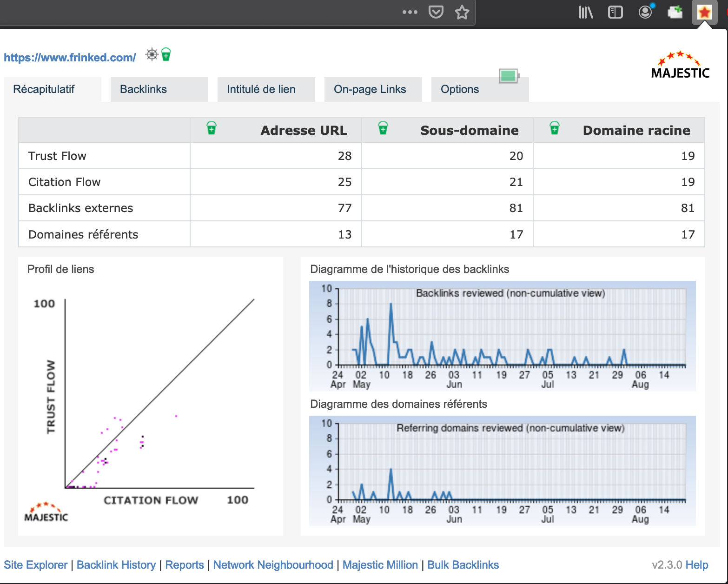Image resolution: width=728 pixels, height=584 pixels.
Task: Select the Récapitulatif tab
Action: tap(53, 89)
